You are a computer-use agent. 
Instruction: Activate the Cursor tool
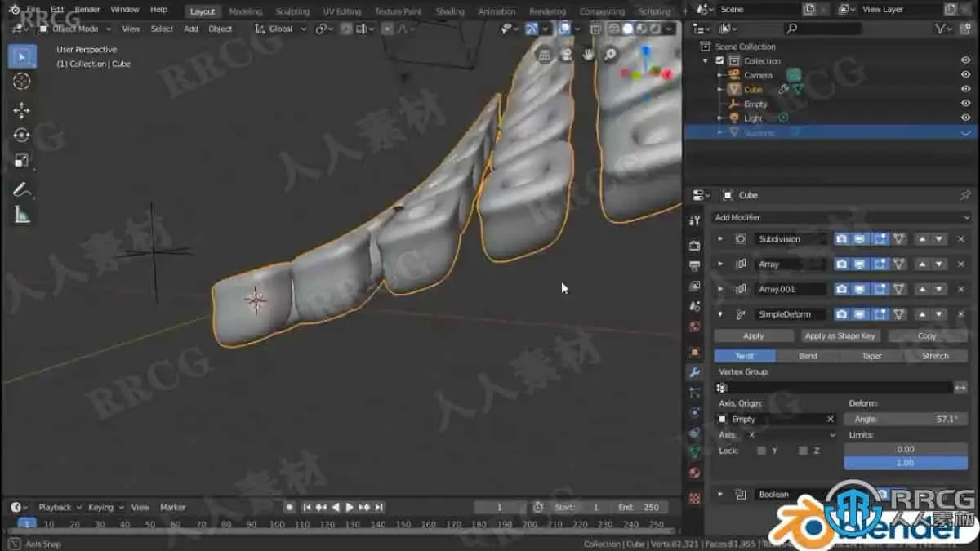point(22,81)
